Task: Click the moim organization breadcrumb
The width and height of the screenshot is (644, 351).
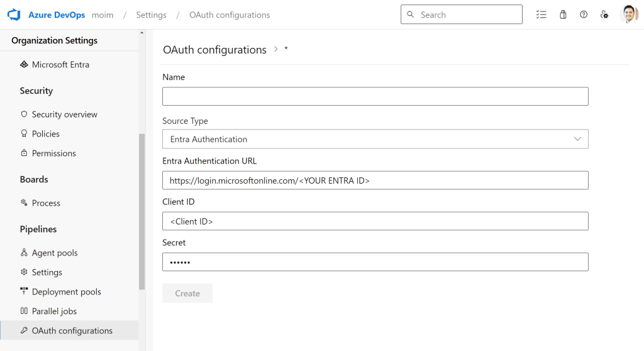Action: pyautogui.click(x=103, y=15)
